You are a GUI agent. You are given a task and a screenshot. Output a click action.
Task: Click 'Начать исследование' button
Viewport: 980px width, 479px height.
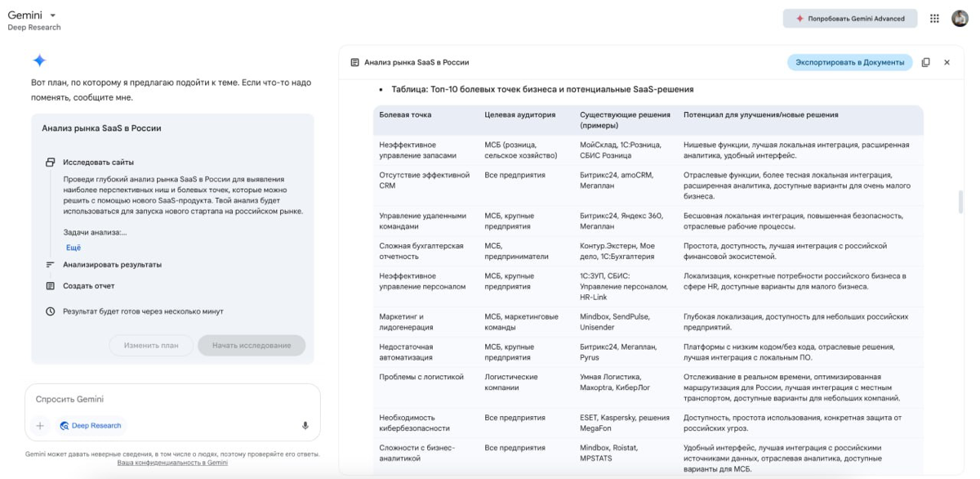(x=252, y=345)
